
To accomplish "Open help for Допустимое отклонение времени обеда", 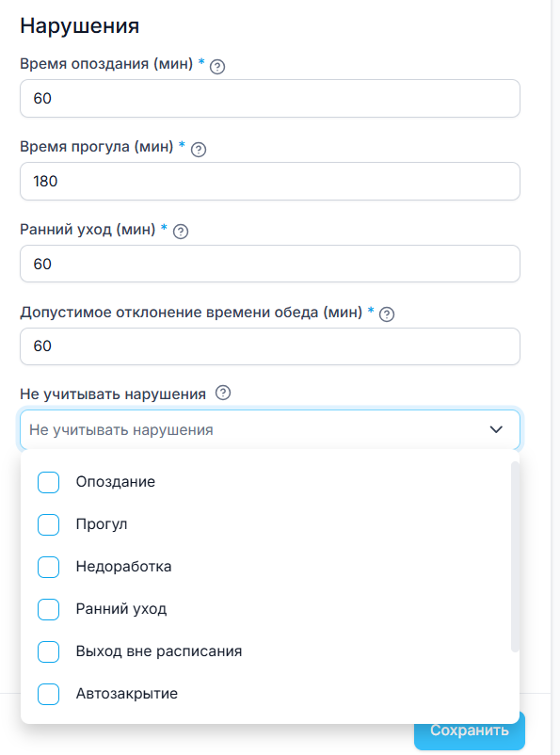I will point(387,314).
